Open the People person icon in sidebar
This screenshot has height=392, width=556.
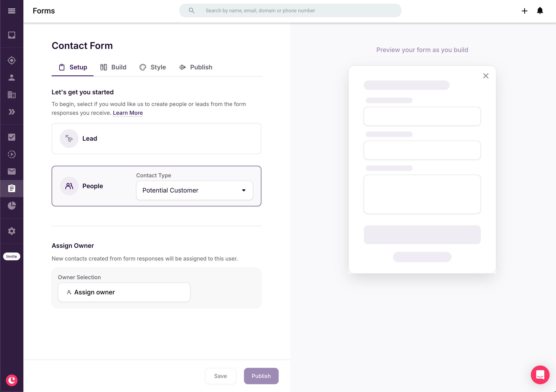pyautogui.click(x=12, y=78)
